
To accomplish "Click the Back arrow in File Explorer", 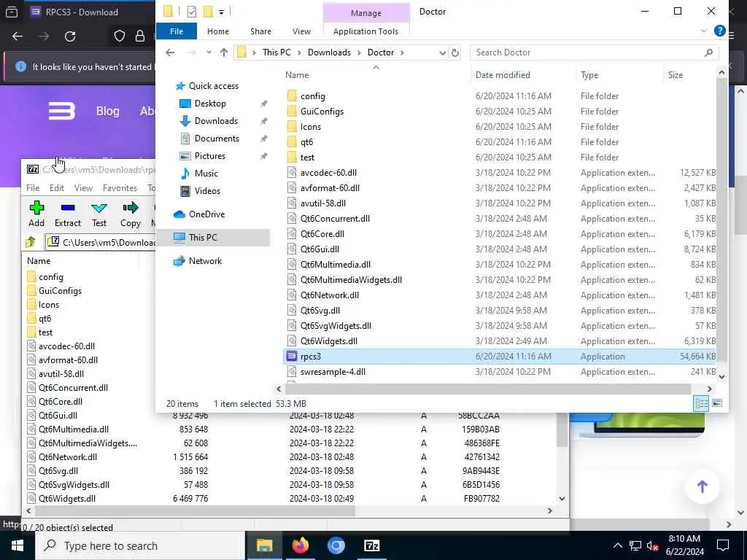I will (x=170, y=52).
